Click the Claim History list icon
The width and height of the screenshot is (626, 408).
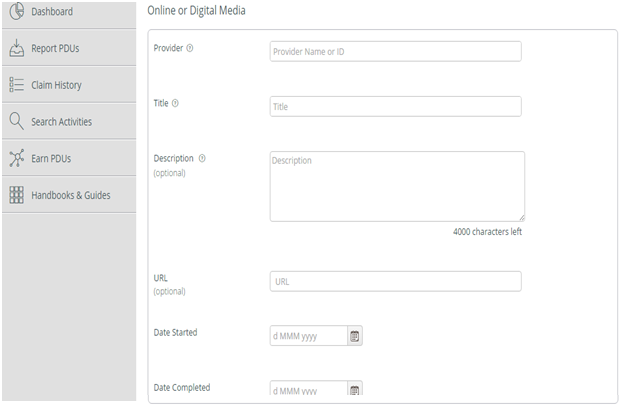coord(17,85)
